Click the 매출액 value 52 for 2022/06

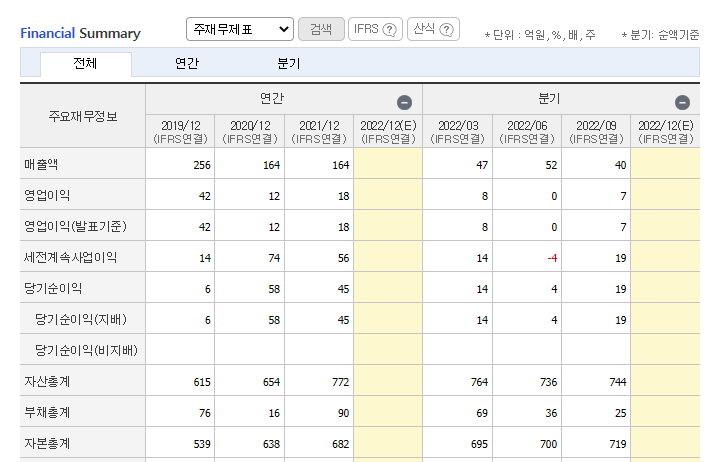(x=551, y=165)
